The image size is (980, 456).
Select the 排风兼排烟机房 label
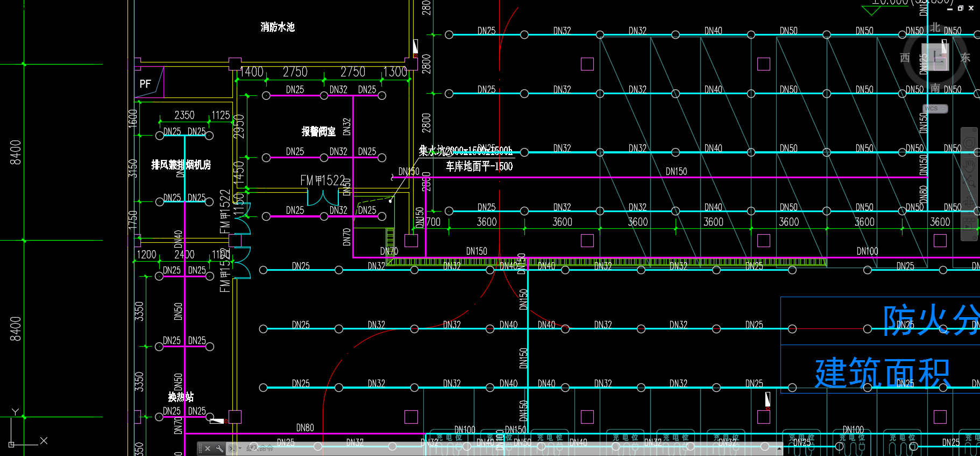click(x=181, y=165)
